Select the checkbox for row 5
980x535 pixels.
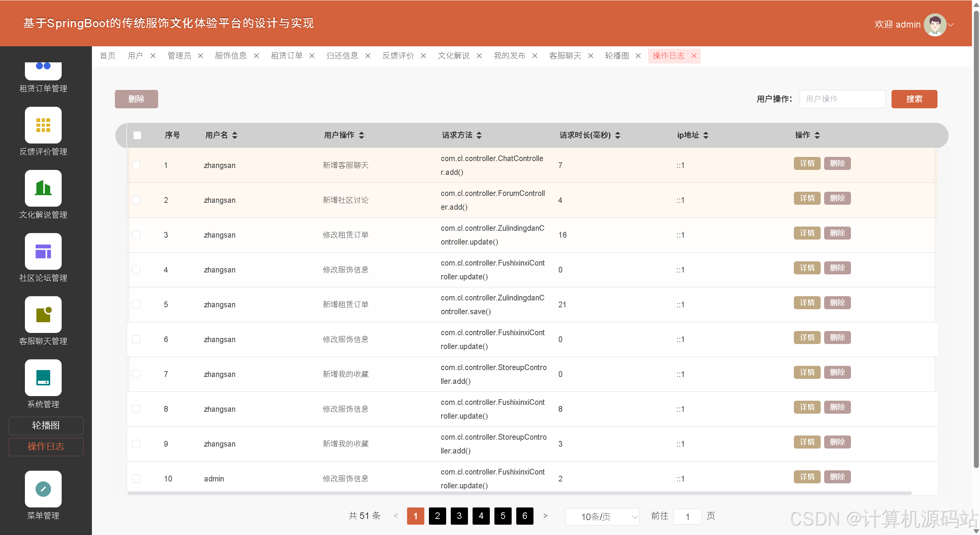coord(136,305)
